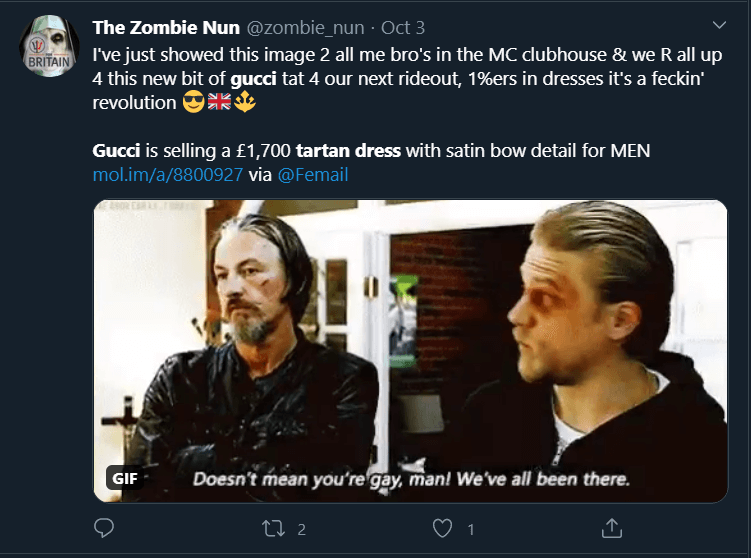Open "The Zombie Nun" display name
Viewport: 751px width, 558px height.
coord(166,27)
